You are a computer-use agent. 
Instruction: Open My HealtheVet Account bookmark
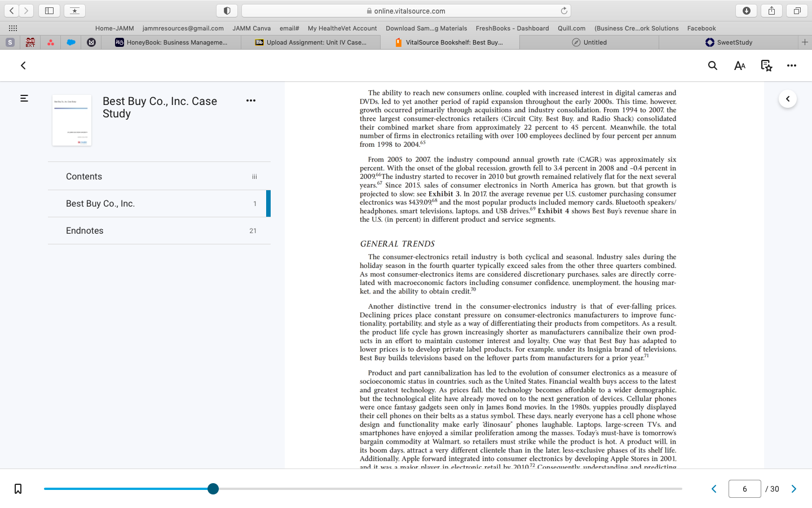[x=342, y=28]
